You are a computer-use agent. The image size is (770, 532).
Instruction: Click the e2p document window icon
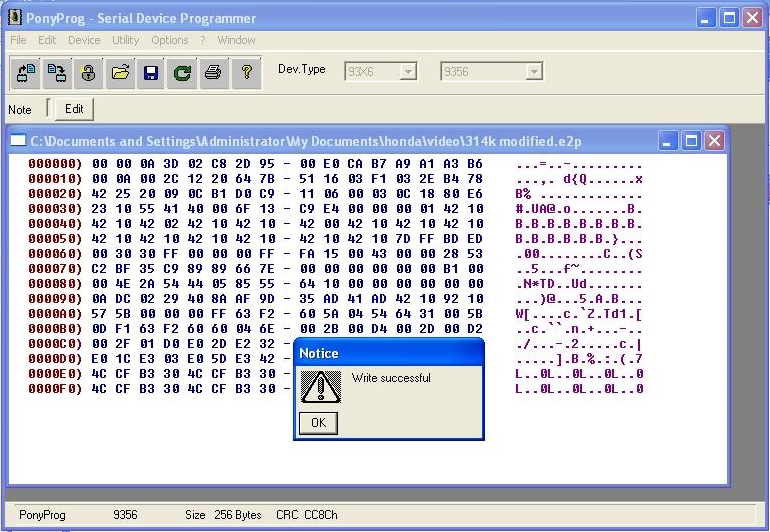(x=18, y=140)
